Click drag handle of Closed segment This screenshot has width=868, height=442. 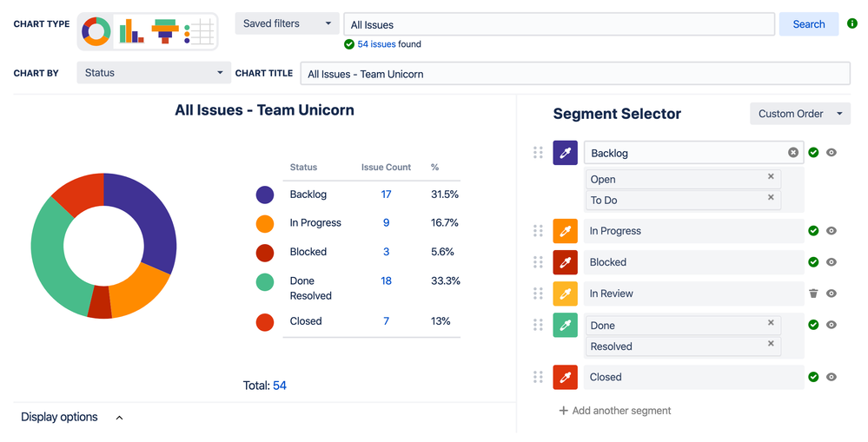pos(538,377)
